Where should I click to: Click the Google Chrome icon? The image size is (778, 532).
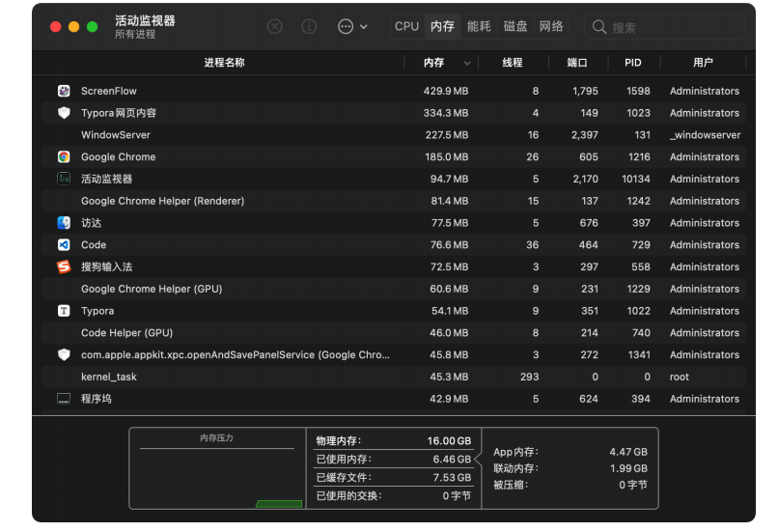[x=64, y=156]
